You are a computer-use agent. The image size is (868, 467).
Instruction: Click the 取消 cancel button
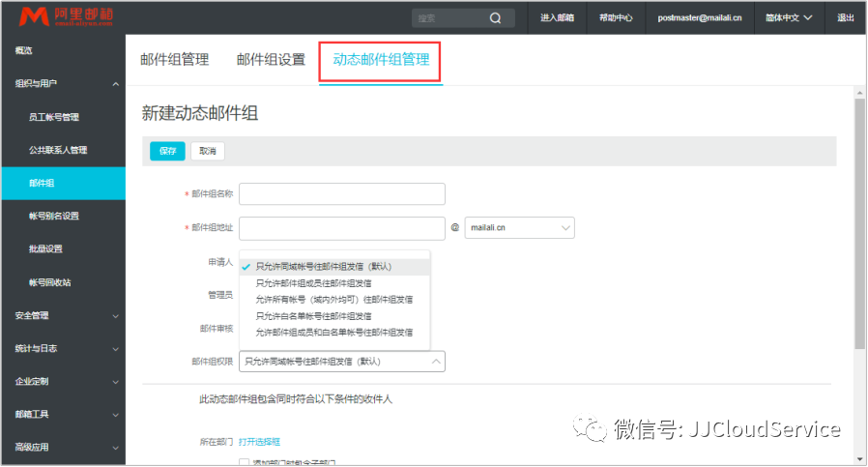pos(208,151)
